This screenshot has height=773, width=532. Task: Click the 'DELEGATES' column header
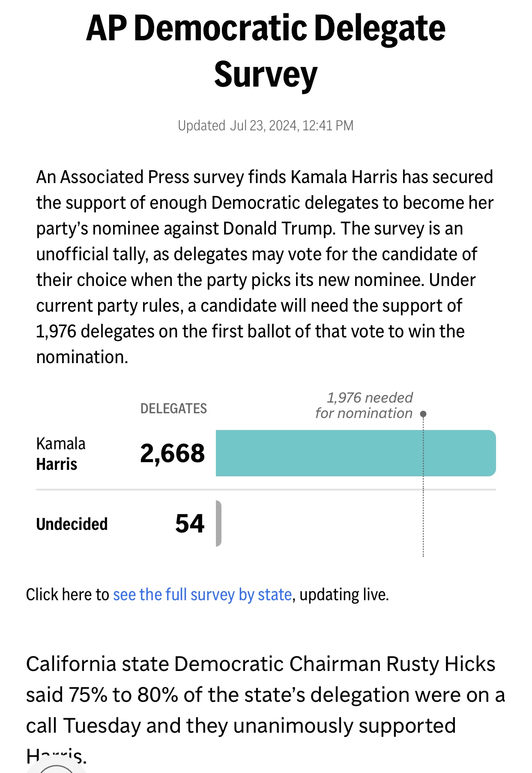pos(173,408)
